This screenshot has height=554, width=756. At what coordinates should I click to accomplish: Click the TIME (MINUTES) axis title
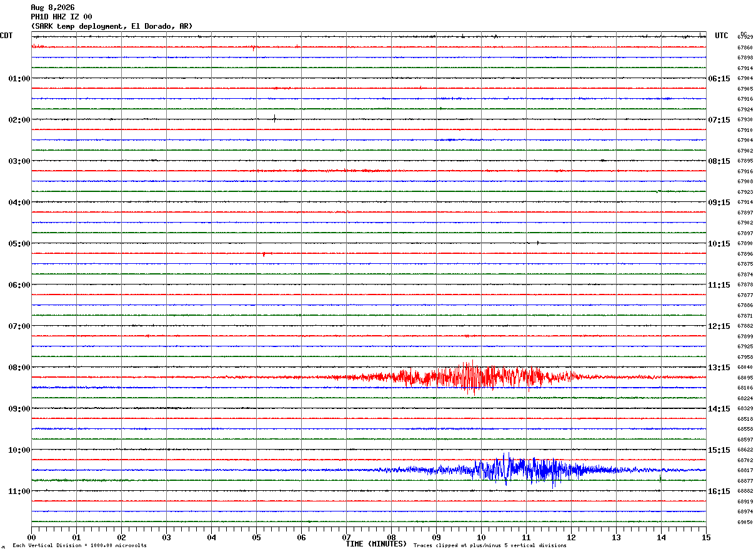[376, 544]
